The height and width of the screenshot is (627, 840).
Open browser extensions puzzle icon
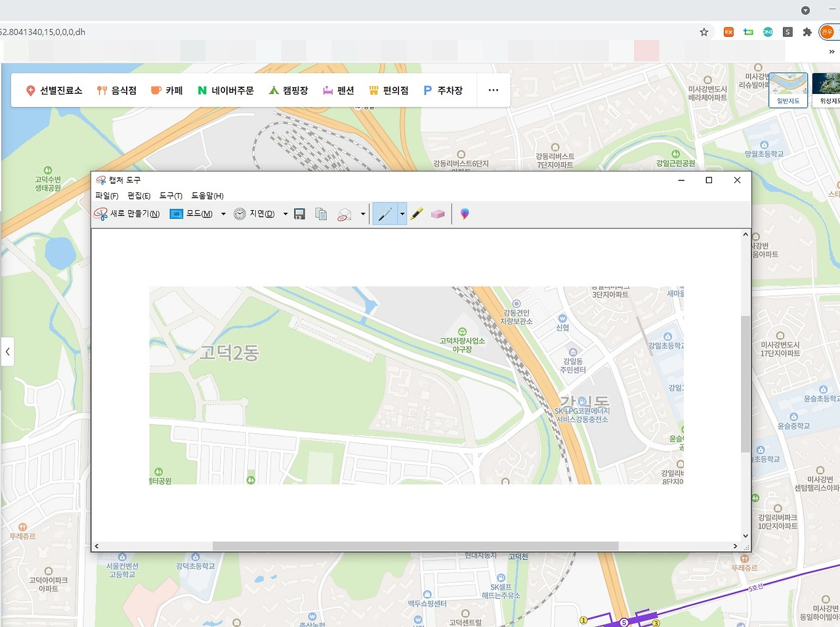[807, 32]
